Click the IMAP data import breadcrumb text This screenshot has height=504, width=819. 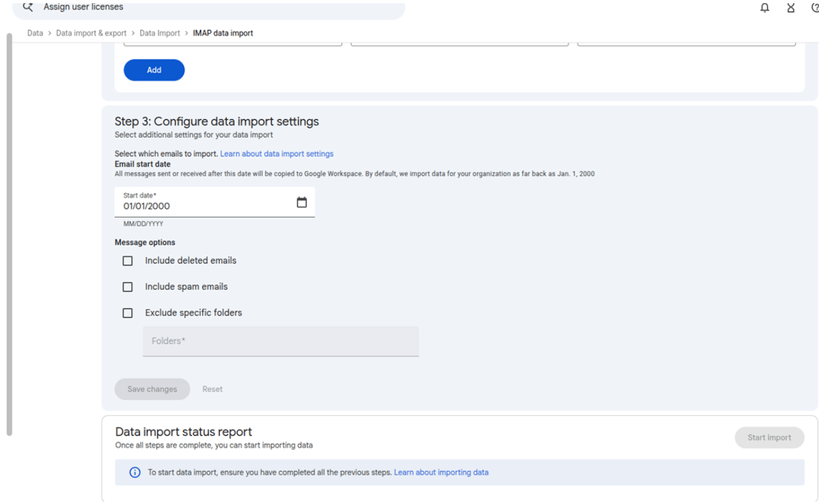coord(223,33)
